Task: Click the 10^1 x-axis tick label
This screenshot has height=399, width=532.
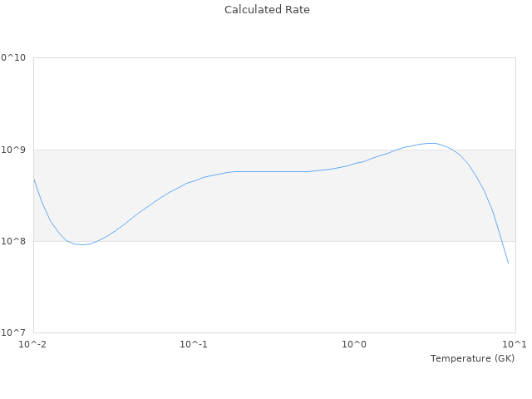Action: tap(515, 344)
